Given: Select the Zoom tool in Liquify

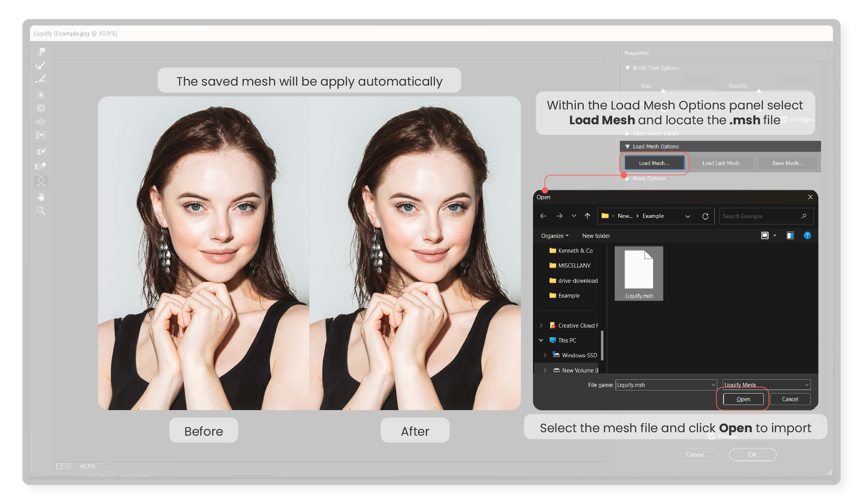Looking at the screenshot, I should click(x=41, y=210).
